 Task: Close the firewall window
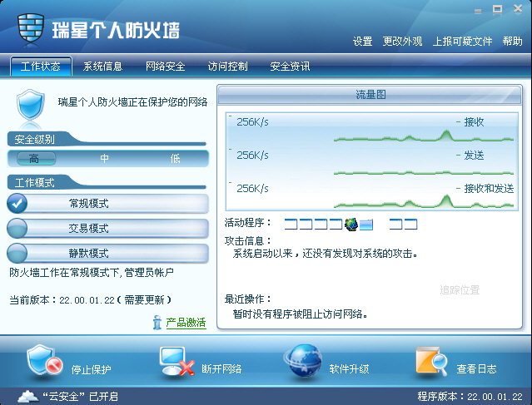518,9
